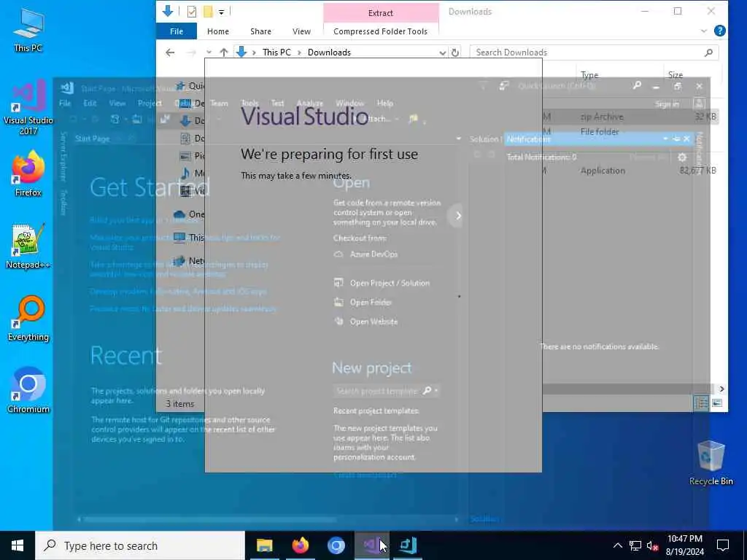Open This PC desktop icon
The width and height of the screenshot is (747, 560).
[x=28, y=29]
